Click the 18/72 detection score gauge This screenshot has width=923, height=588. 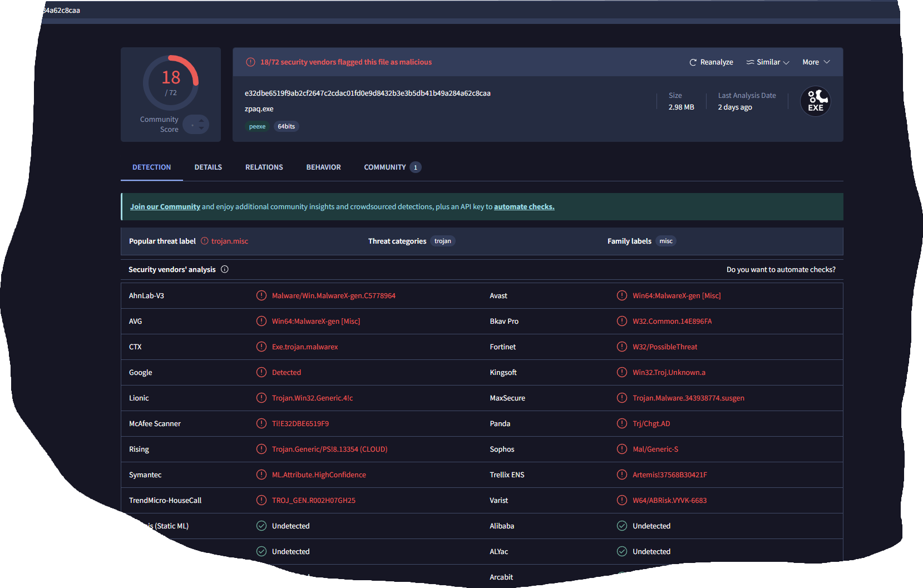[171, 82]
